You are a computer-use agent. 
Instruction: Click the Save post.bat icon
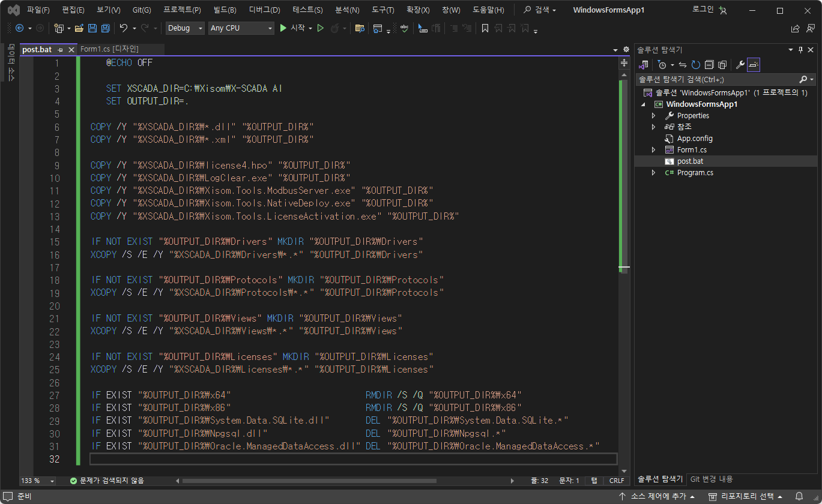point(92,28)
